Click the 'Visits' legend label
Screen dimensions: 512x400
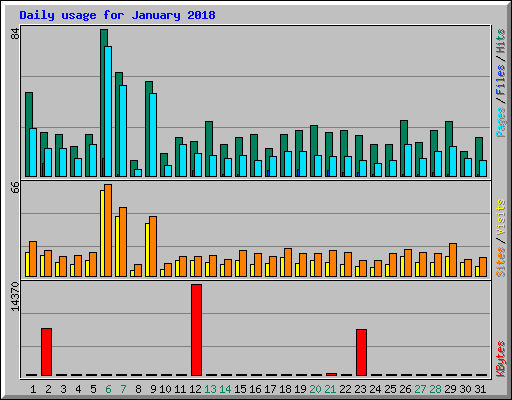tap(500, 217)
